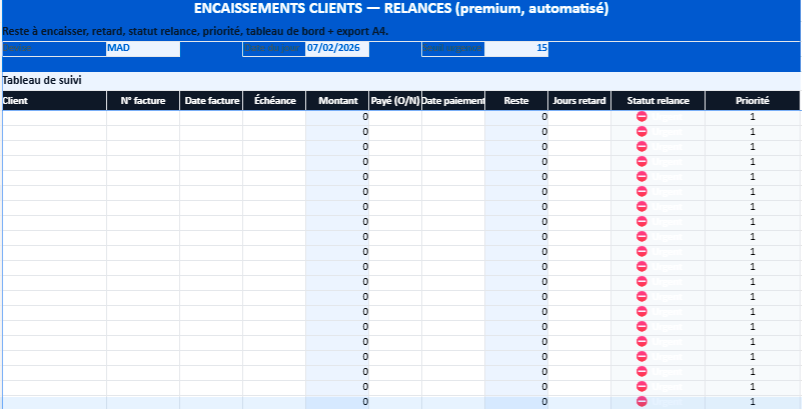Click the Priorité column header
Image resolution: width=802 pixels, height=409 pixels.
pyautogui.click(x=752, y=101)
